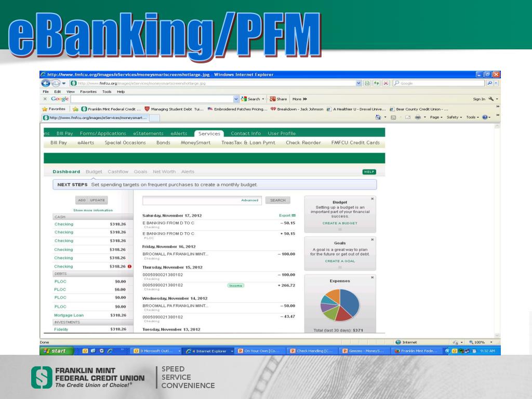The width and height of the screenshot is (532, 399).
Task: Click the Add to Favorites Bar icon
Action: pyautogui.click(x=75, y=109)
